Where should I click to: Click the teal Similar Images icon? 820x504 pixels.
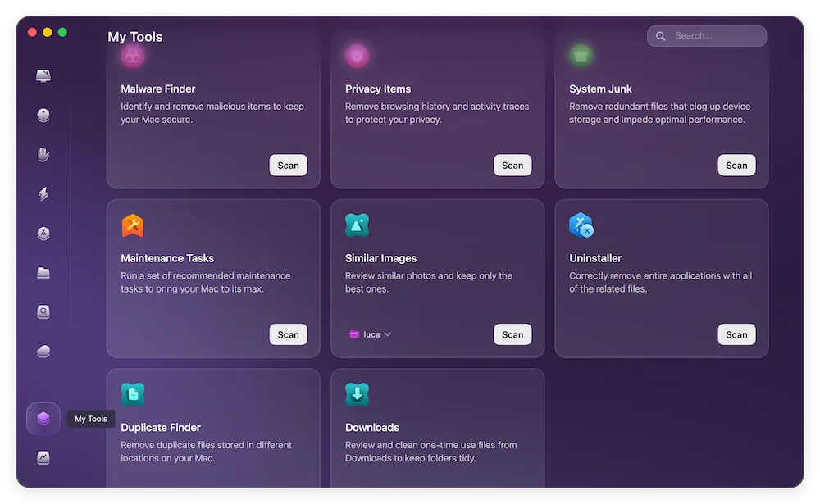(358, 225)
